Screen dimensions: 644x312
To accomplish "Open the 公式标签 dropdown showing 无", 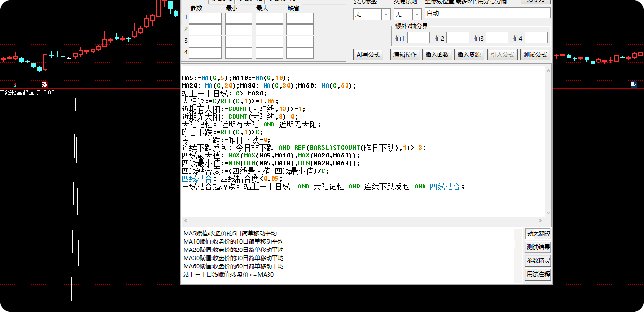I will coord(372,15).
